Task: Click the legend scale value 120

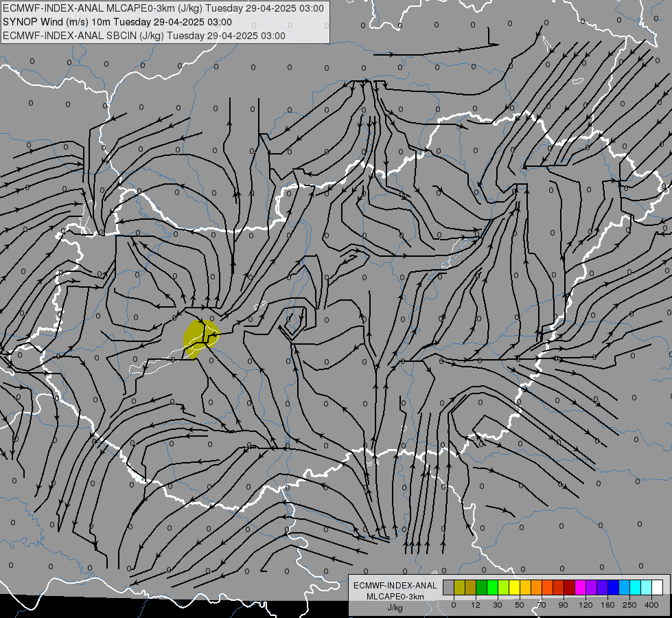Action: point(586,605)
